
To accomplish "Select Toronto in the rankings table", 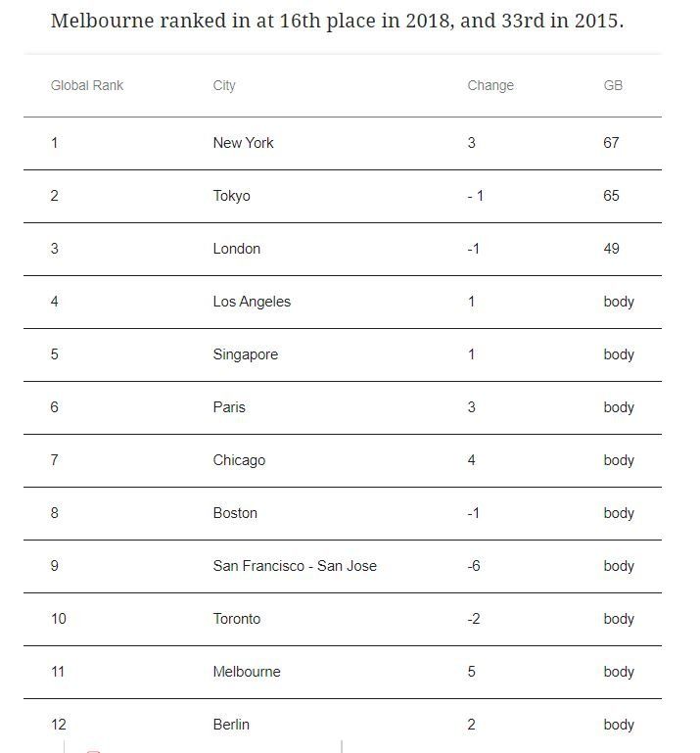I will click(x=237, y=619).
